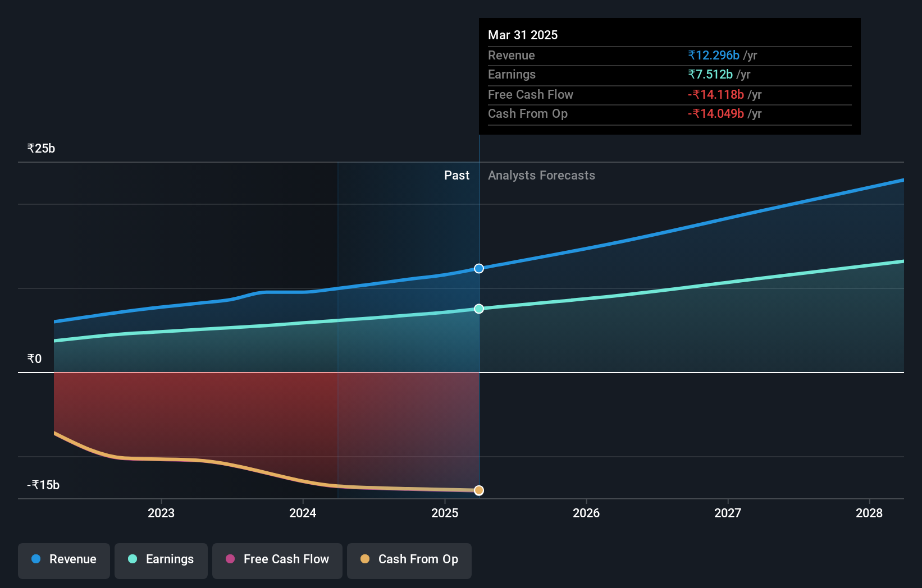Click the ₹7.512b earnings value in tooltip
This screenshot has width=922, height=588.
coord(710,75)
